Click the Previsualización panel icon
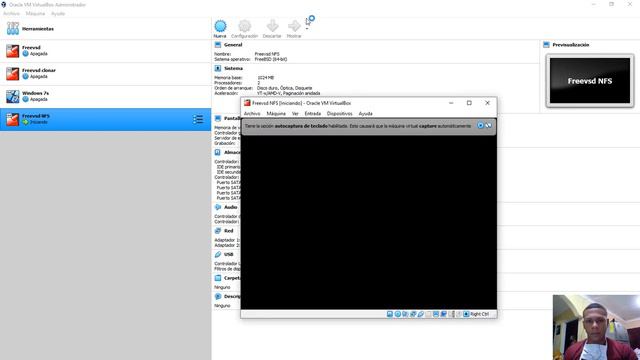The width and height of the screenshot is (640, 360). pos(547,45)
